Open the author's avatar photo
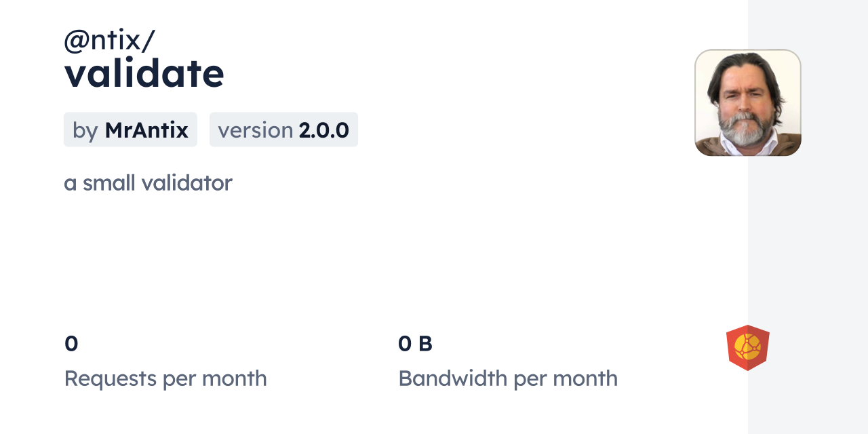This screenshot has height=434, width=868. click(747, 102)
